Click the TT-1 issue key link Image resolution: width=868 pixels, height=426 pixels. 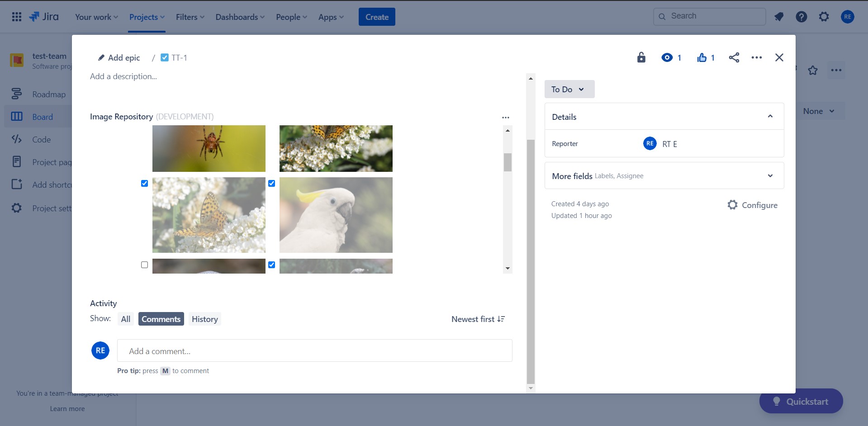point(179,57)
